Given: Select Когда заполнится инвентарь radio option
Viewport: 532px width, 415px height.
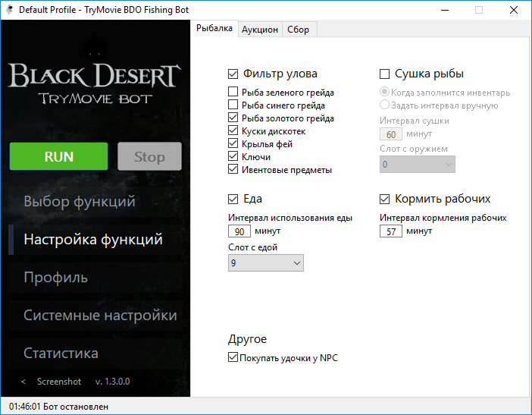Looking at the screenshot, I should click(x=384, y=92).
